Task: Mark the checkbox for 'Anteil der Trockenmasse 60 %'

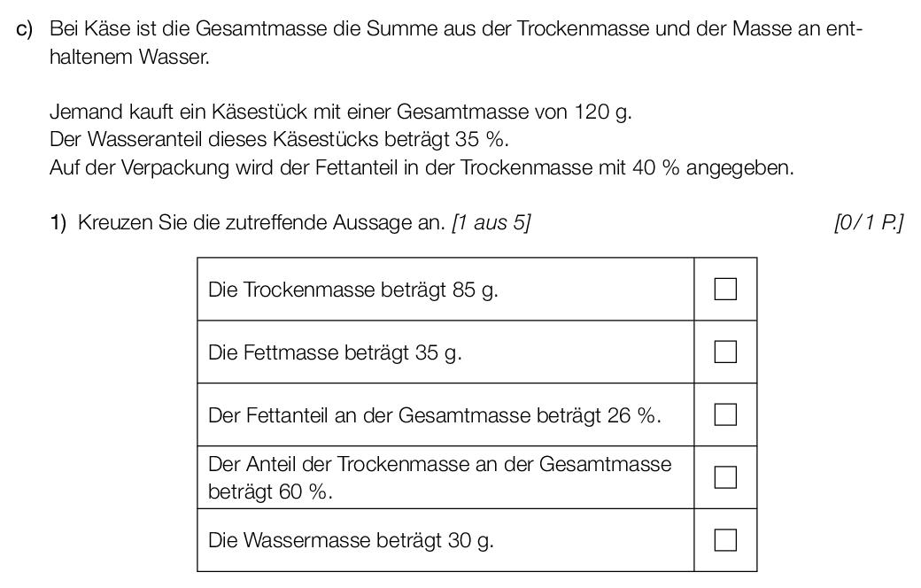Action: pos(725,477)
